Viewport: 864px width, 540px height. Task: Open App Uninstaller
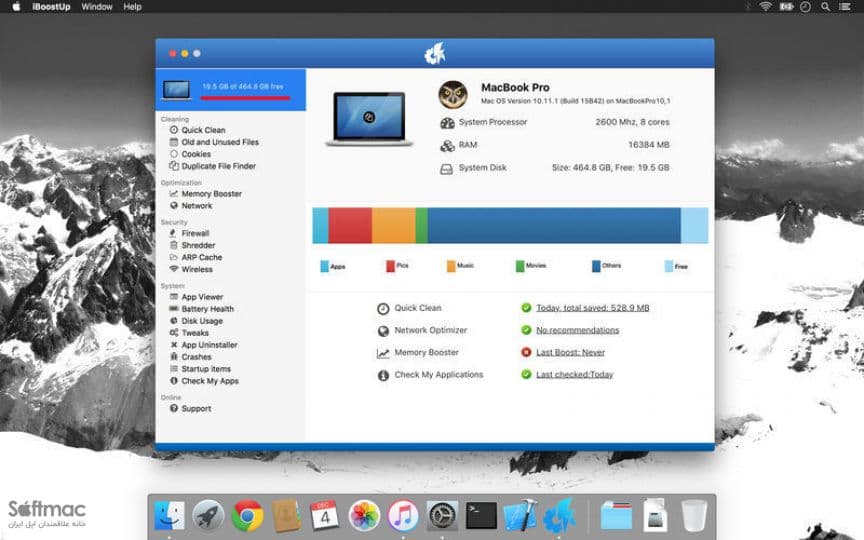tap(209, 345)
